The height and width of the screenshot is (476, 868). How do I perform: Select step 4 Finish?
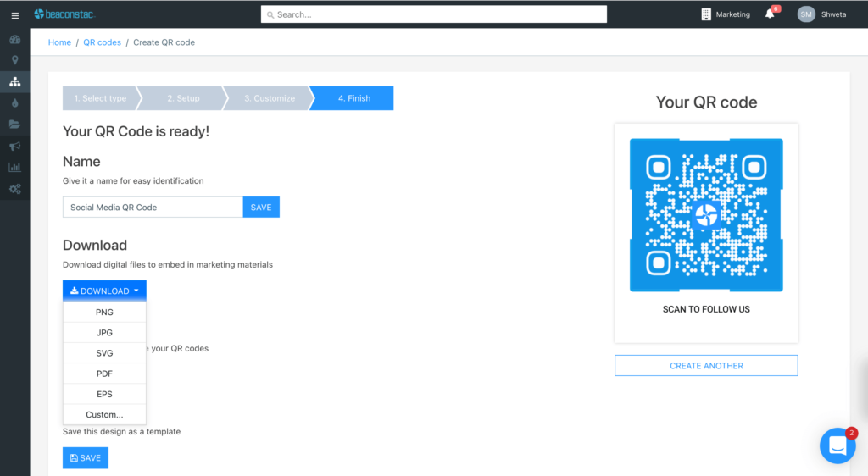(x=354, y=98)
